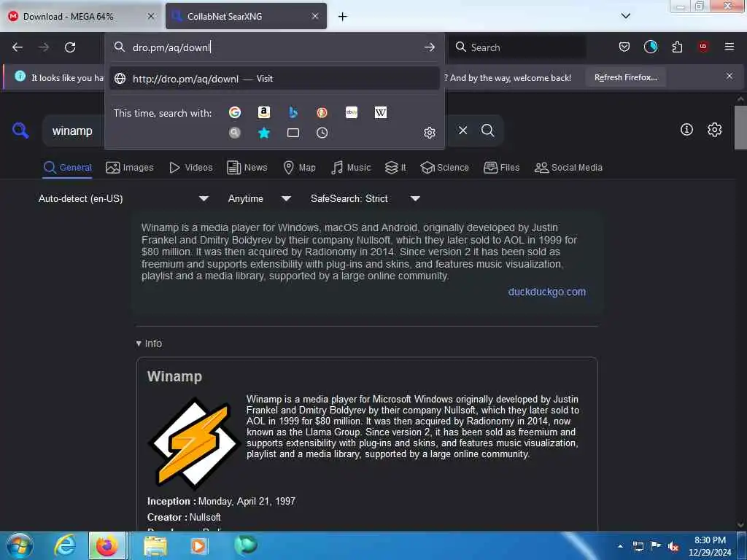Select the Social Media search category

click(568, 168)
